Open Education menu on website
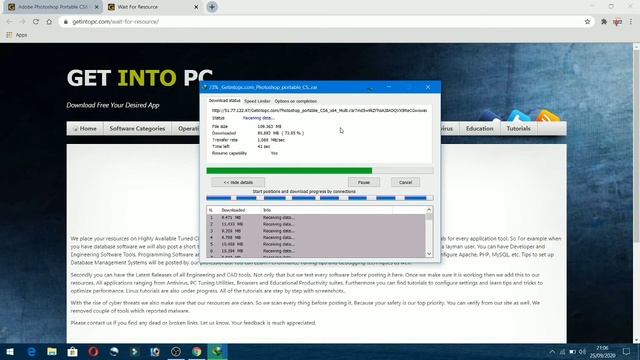Image resolution: width=640 pixels, height=360 pixels. coord(480,129)
